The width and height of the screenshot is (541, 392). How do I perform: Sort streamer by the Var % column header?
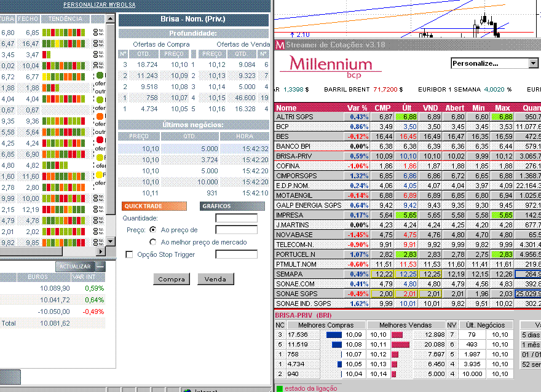coord(357,108)
